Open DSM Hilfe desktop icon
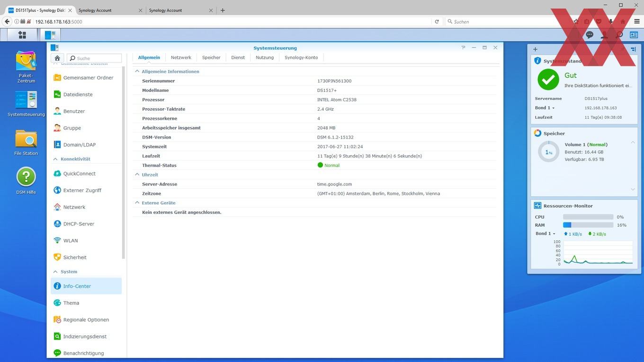Screen dimensions: 644x362 coord(26,181)
